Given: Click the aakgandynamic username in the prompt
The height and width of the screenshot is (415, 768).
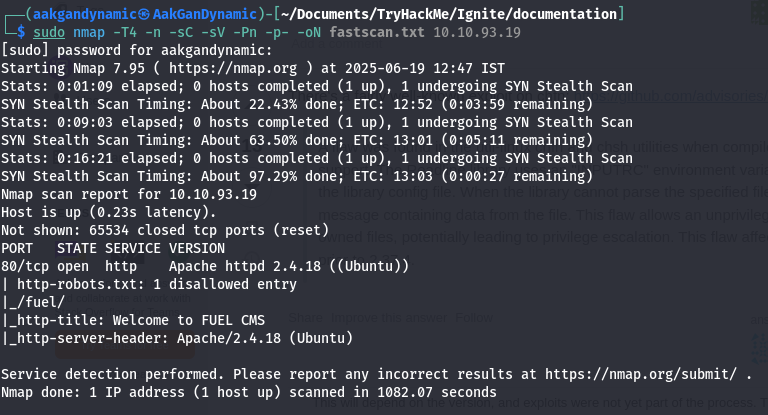Looking at the screenshot, I should [x=82, y=13].
